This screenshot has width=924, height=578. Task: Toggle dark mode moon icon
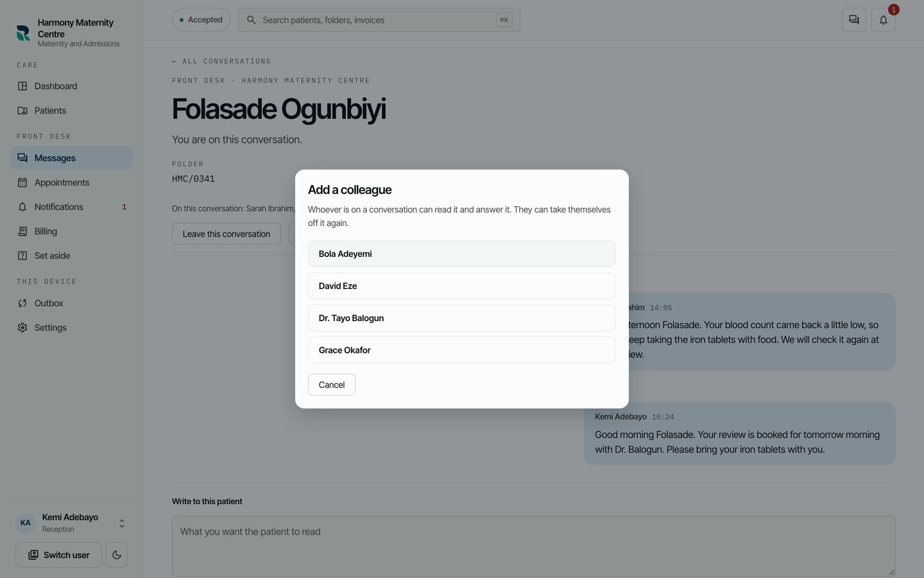[x=117, y=555]
